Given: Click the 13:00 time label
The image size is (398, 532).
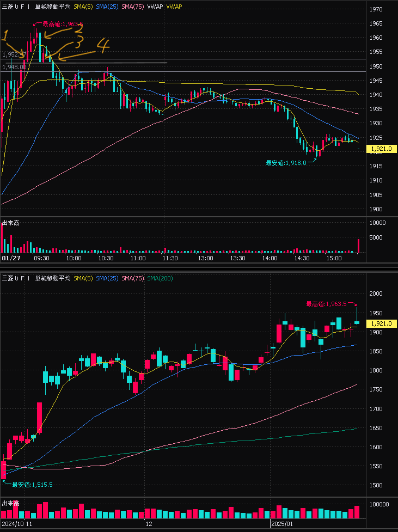Looking at the screenshot, I should pos(206,258).
